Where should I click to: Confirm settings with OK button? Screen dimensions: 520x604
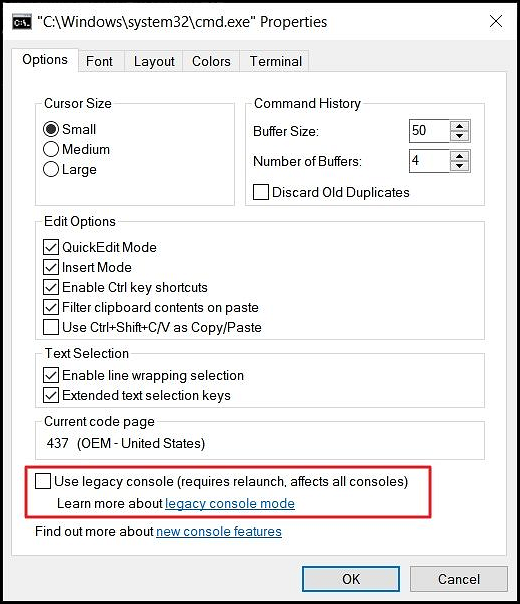(351, 579)
